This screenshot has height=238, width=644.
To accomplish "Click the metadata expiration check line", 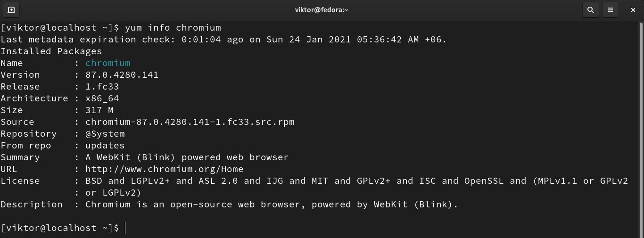I will 223,40.
